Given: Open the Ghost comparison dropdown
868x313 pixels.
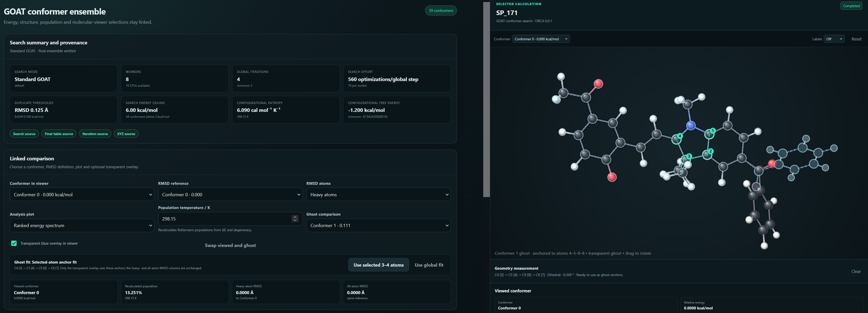Looking at the screenshot, I should tap(378, 226).
